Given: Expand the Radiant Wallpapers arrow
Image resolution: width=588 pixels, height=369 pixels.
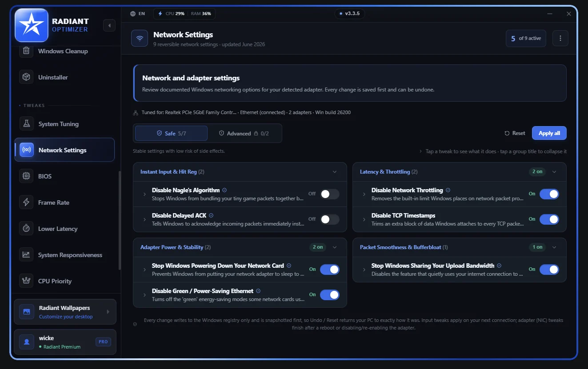Looking at the screenshot, I should click(x=108, y=312).
